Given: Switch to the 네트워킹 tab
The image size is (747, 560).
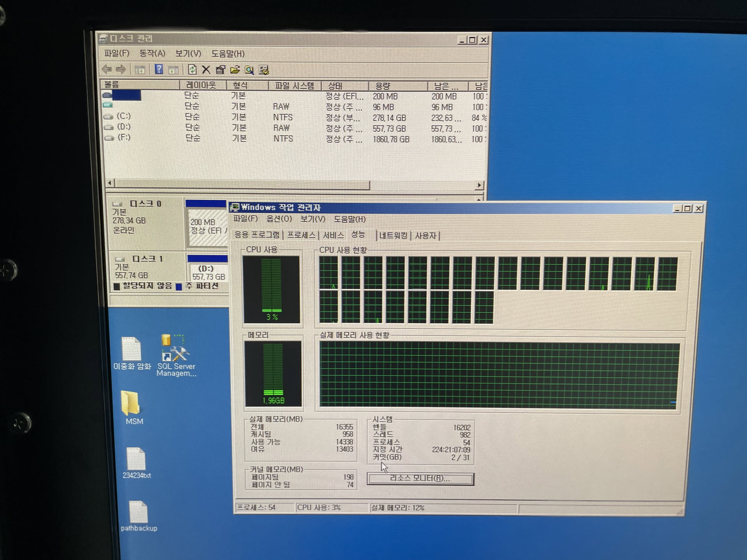Looking at the screenshot, I should click(x=393, y=236).
